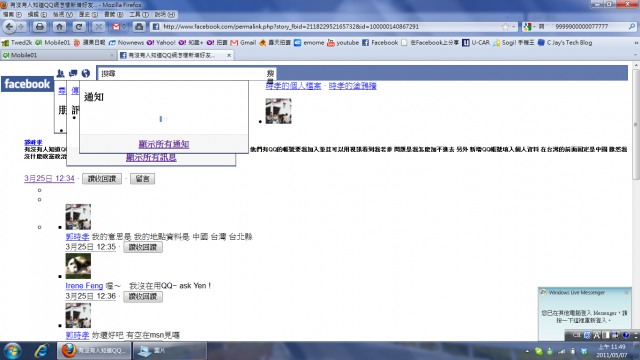Open Facebook messages icon
The height and width of the screenshot is (360, 640).
73,73
